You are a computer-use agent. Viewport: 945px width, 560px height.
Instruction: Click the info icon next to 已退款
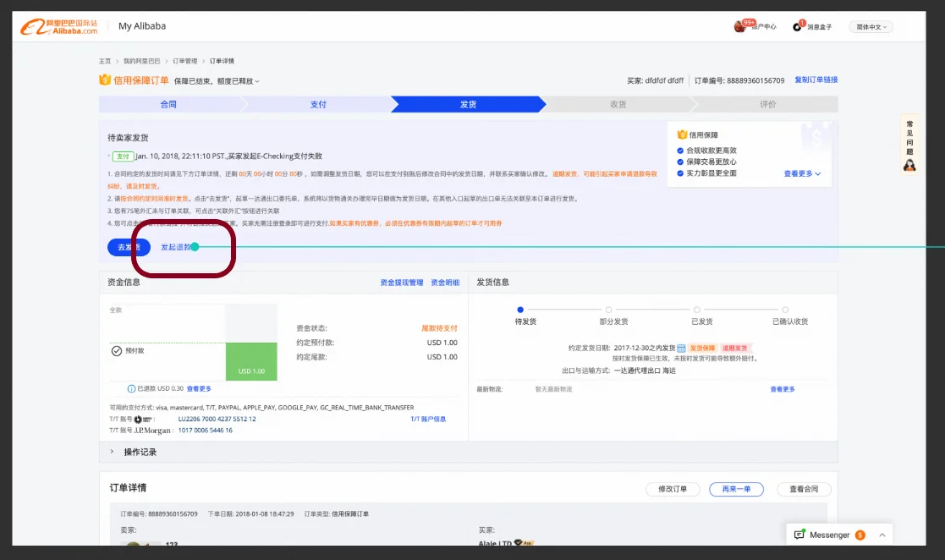(x=131, y=388)
